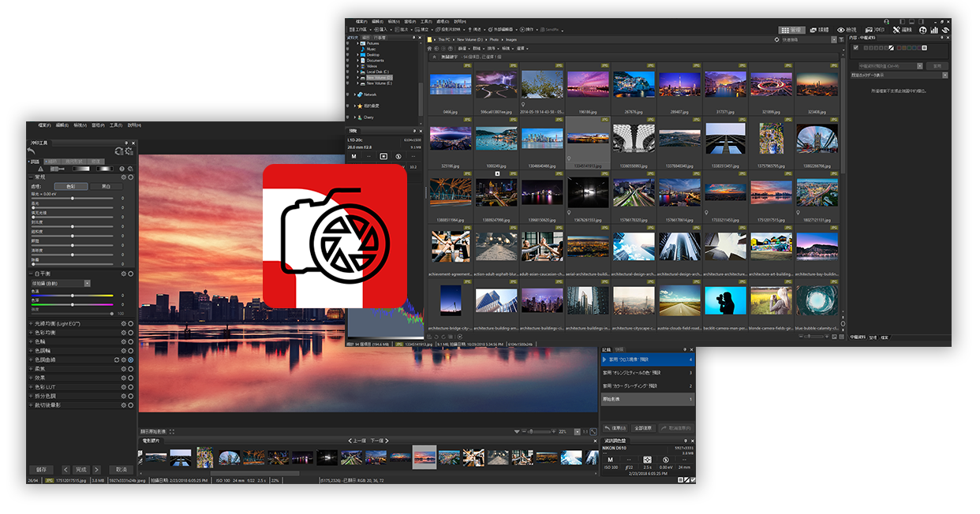The height and width of the screenshot is (514, 980).
Task: Click full-screen icon beside 顯示原始影像
Action: click(171, 431)
